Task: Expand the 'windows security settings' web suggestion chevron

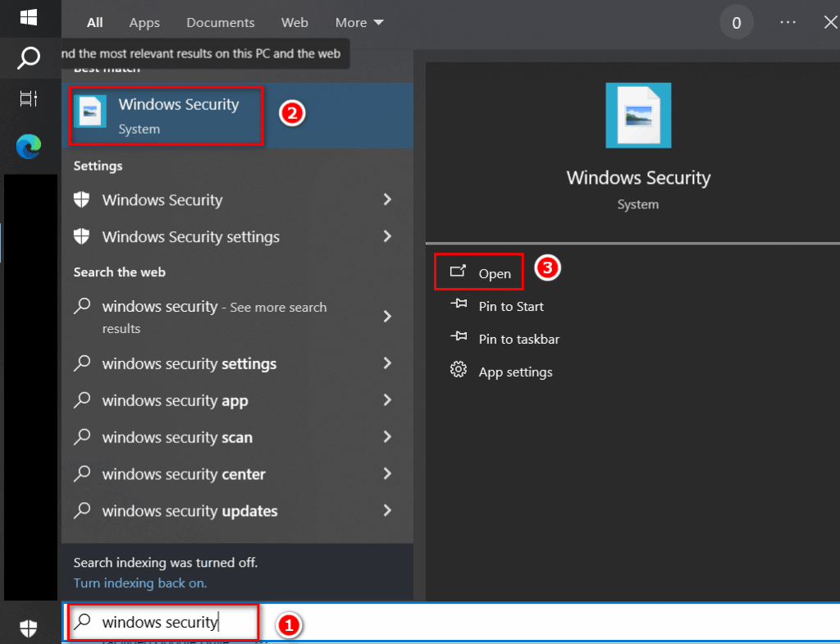Action: 387,363
